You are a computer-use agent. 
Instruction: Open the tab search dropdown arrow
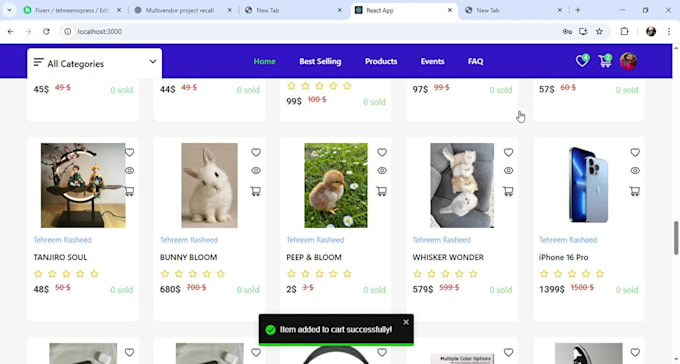tap(9, 10)
